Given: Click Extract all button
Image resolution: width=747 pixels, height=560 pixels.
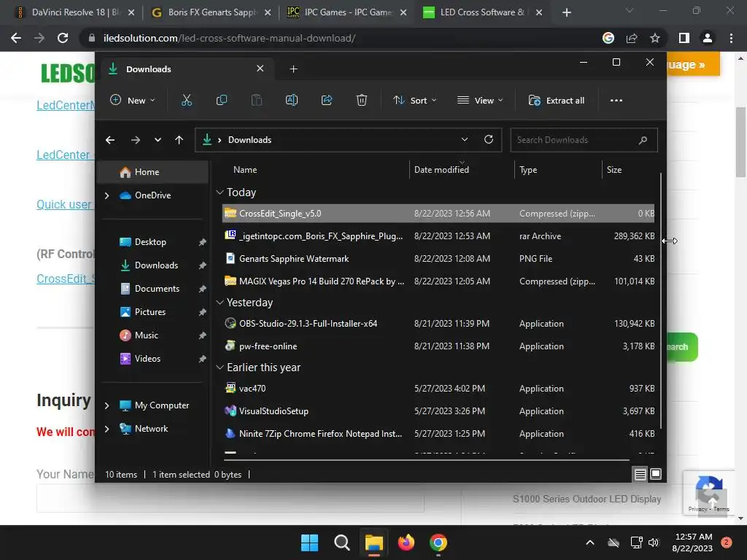Looking at the screenshot, I should pyautogui.click(x=557, y=101).
